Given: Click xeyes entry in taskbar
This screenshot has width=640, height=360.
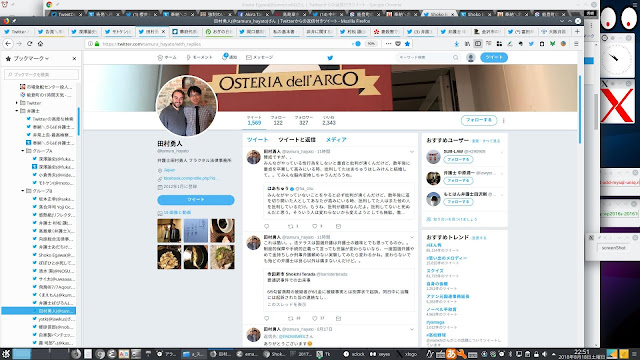Looking at the screenshot, I should 380,354.
